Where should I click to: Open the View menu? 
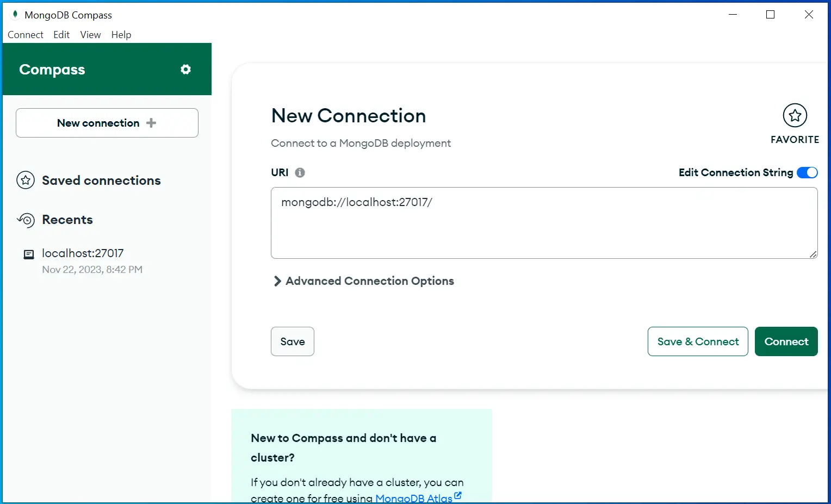90,35
